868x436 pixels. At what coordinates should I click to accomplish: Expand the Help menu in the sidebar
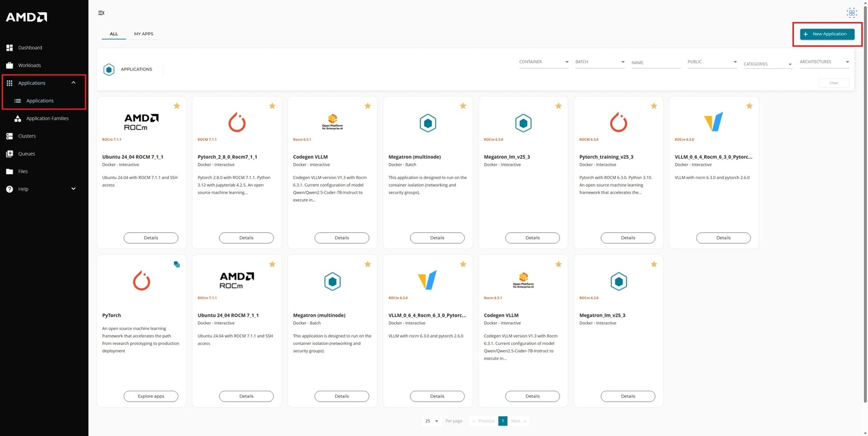click(x=74, y=189)
